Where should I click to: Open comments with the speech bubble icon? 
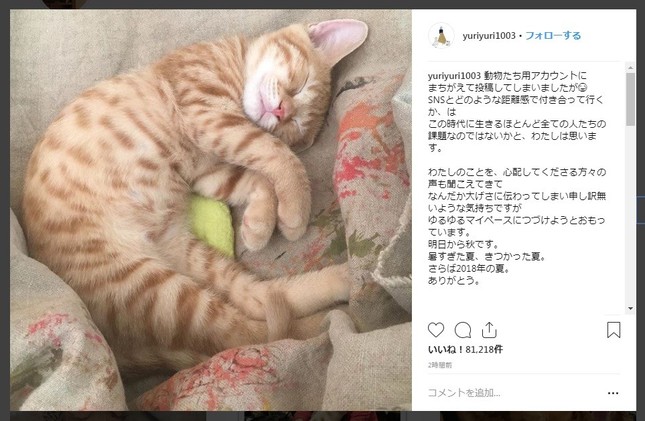pyautogui.click(x=463, y=330)
